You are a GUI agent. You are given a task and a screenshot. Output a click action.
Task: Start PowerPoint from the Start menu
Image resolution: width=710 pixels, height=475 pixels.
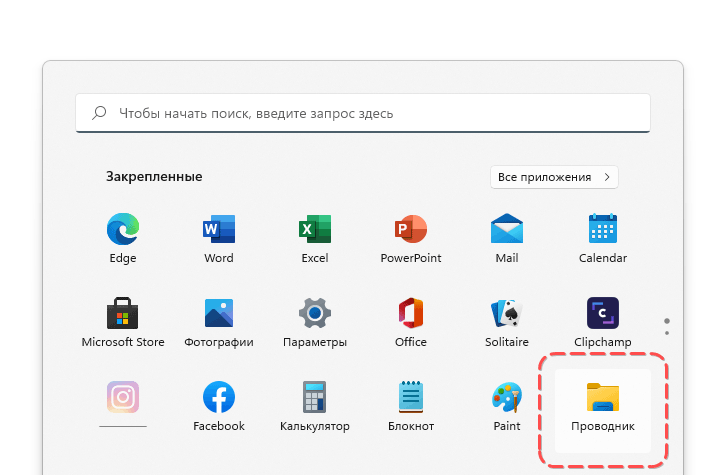[411, 238]
